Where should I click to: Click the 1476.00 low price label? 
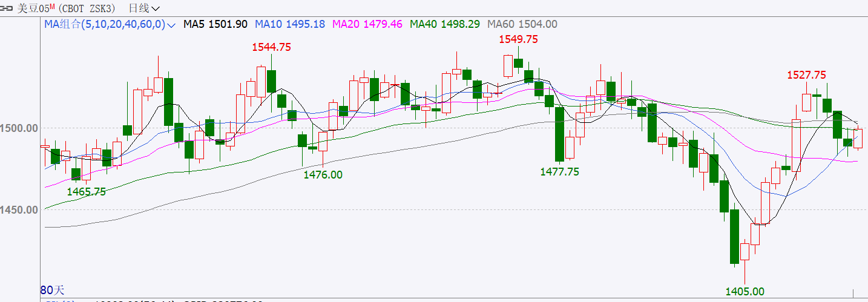pyautogui.click(x=323, y=174)
